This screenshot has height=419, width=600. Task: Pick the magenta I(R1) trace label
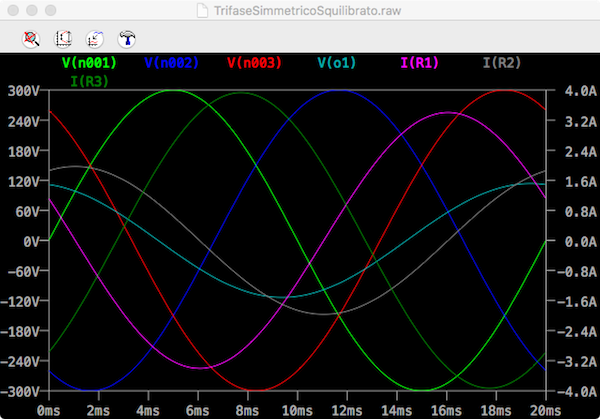pyautogui.click(x=420, y=63)
